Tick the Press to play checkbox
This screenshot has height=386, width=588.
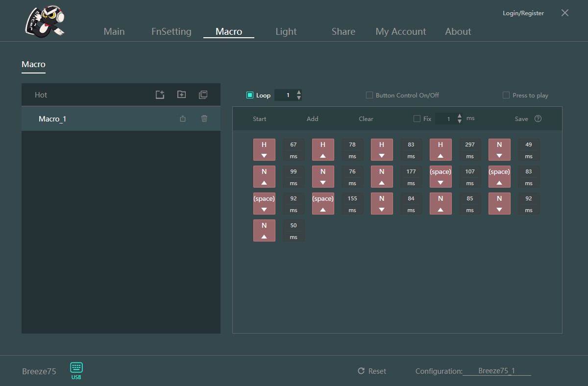click(x=506, y=95)
